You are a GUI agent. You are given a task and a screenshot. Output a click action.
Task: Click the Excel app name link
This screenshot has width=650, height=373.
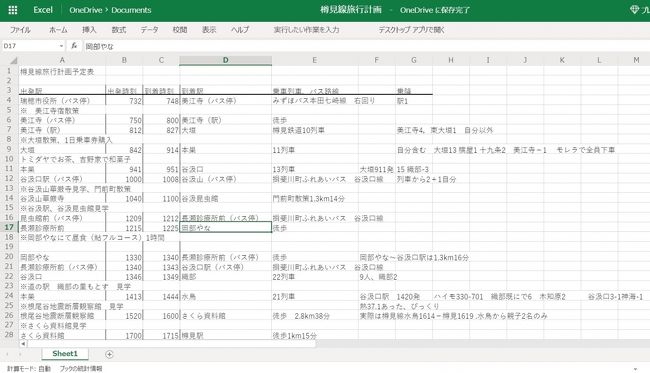pyautogui.click(x=43, y=10)
